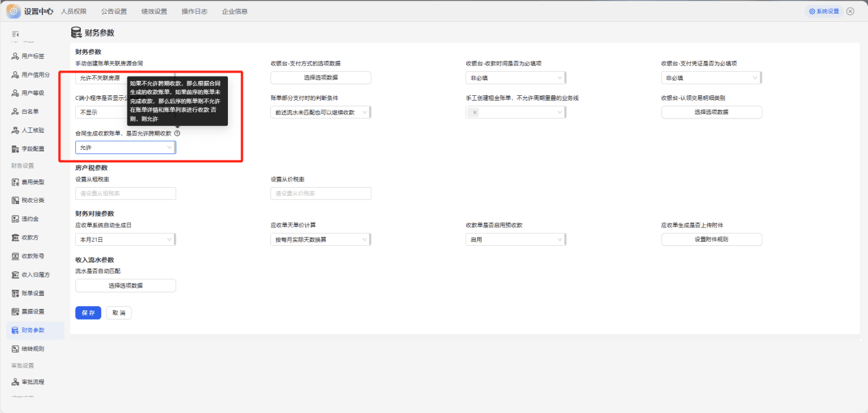Switch to the 人员权限 tab
The image size is (868, 413).
(74, 11)
